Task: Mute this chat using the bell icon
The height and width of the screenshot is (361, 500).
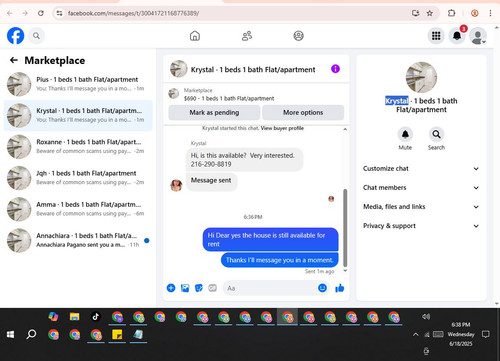Action: click(405, 134)
